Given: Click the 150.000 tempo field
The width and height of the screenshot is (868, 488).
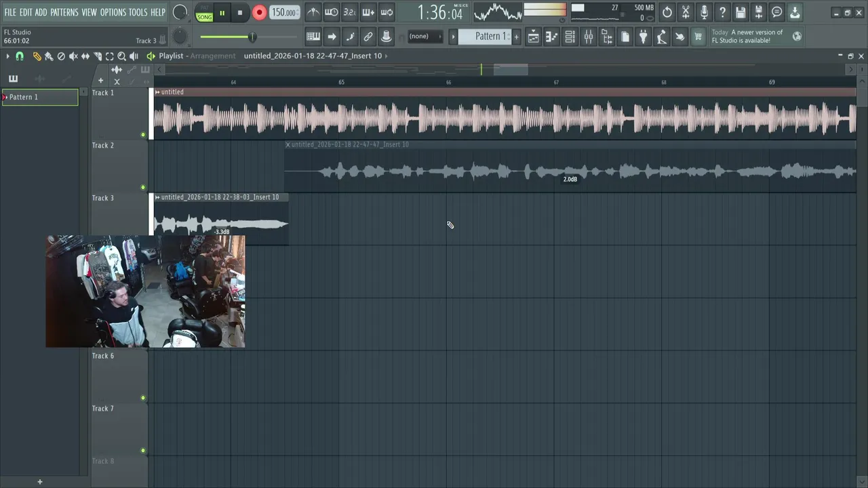Looking at the screenshot, I should click(x=284, y=13).
